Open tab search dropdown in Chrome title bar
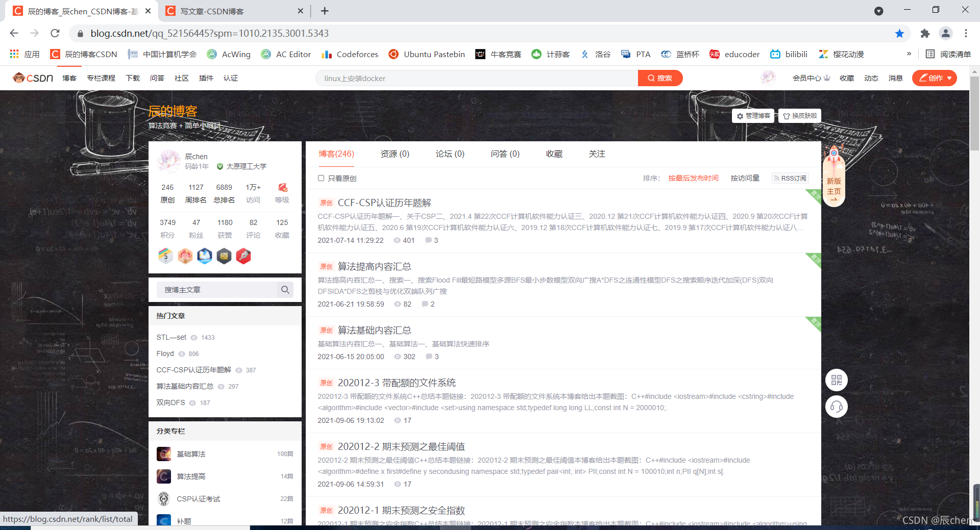This screenshot has height=530, width=980. [x=878, y=11]
